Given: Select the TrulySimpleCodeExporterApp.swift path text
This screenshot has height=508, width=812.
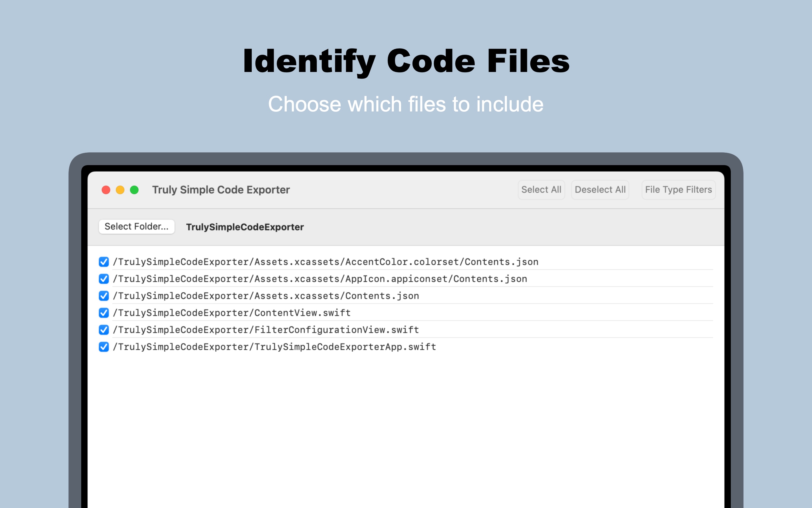Looking at the screenshot, I should pyautogui.click(x=274, y=347).
